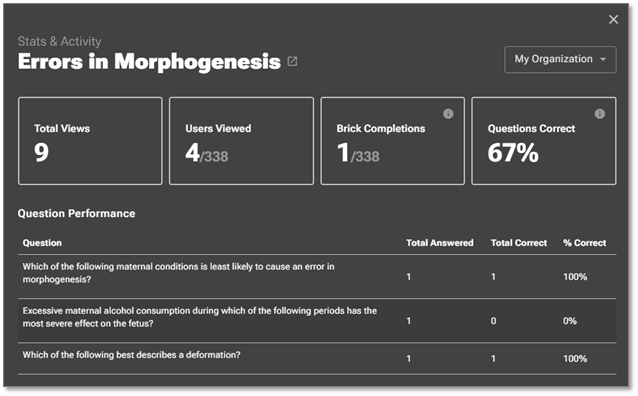This screenshot has height=396, width=638.
Task: Click the Errors in Morphogenesis title
Action: pyautogui.click(x=149, y=61)
